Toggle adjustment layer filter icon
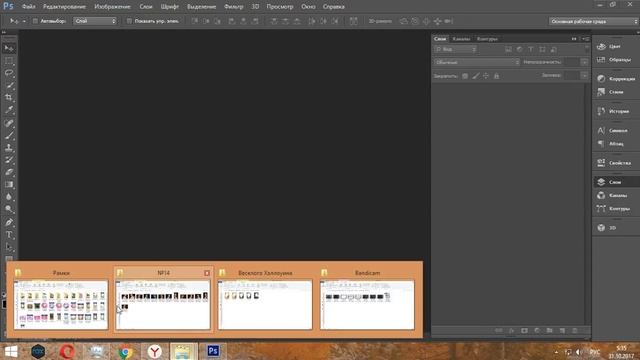 [519, 49]
